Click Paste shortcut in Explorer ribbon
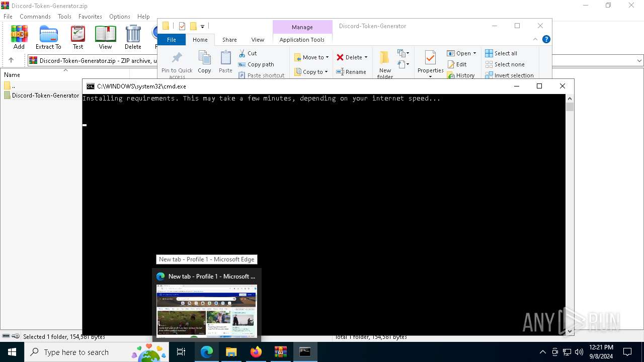The width and height of the screenshot is (644, 362). (x=262, y=75)
